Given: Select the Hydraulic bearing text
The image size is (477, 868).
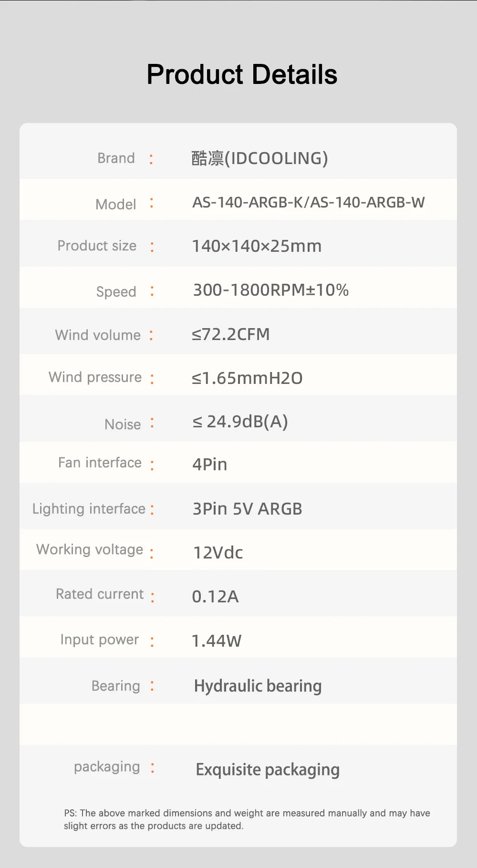Looking at the screenshot, I should pos(258,686).
